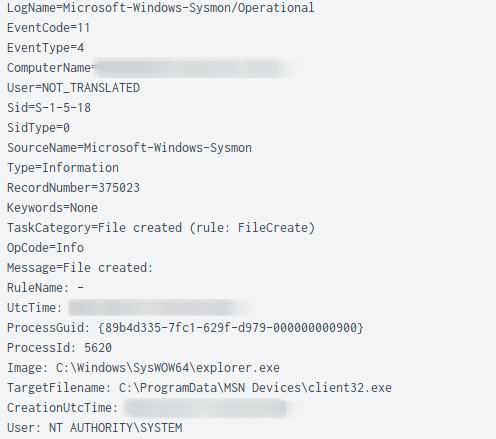Screen dimensions: 496x439
Task: Click the blurred ComputerName value
Action: pos(197,68)
